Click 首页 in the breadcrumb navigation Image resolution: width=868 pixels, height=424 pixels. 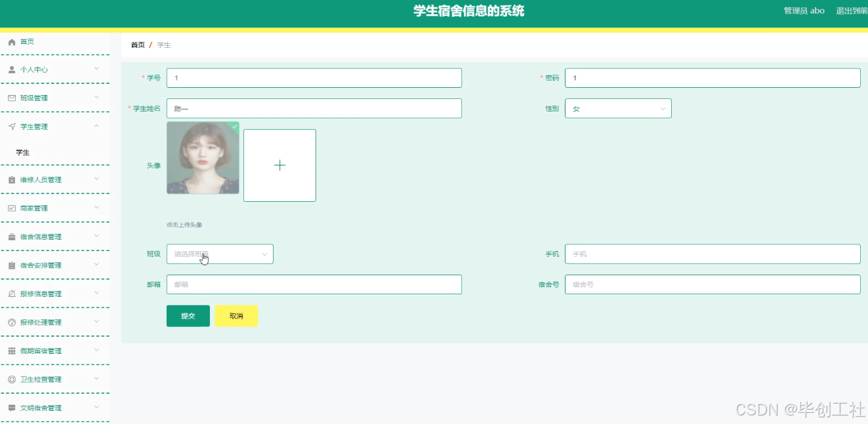[137, 45]
